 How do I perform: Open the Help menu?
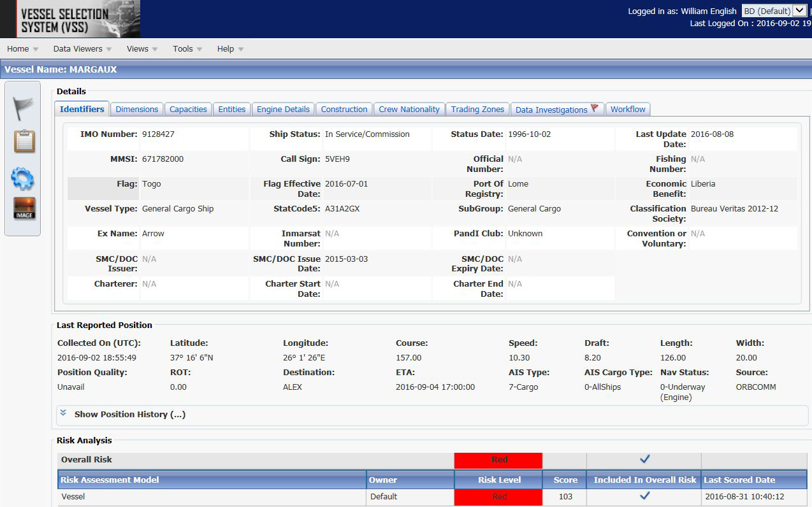click(x=230, y=48)
